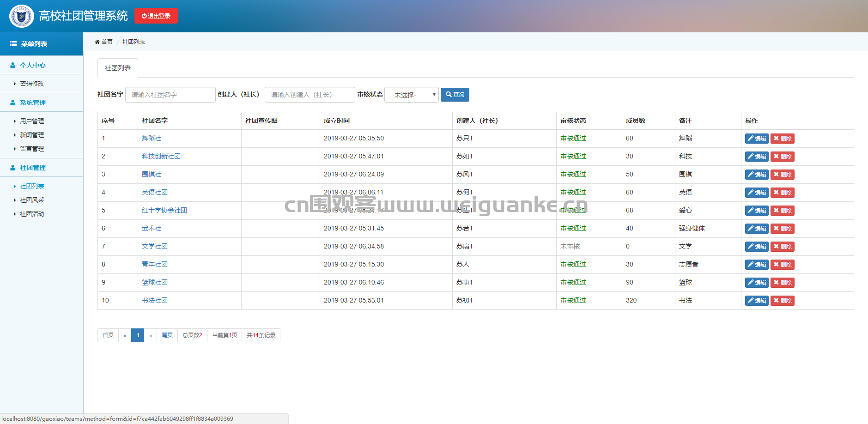Edit the 篮球社团 row

(757, 283)
